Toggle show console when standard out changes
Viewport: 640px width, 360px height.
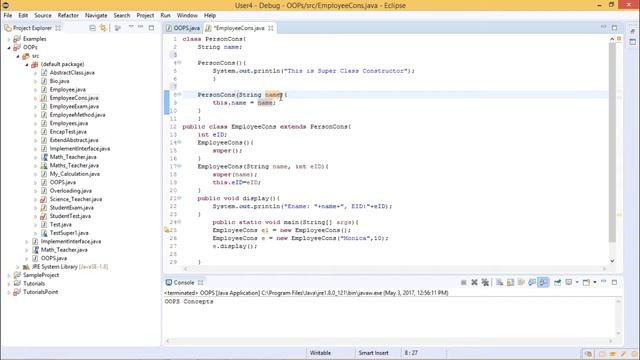[x=532, y=282]
